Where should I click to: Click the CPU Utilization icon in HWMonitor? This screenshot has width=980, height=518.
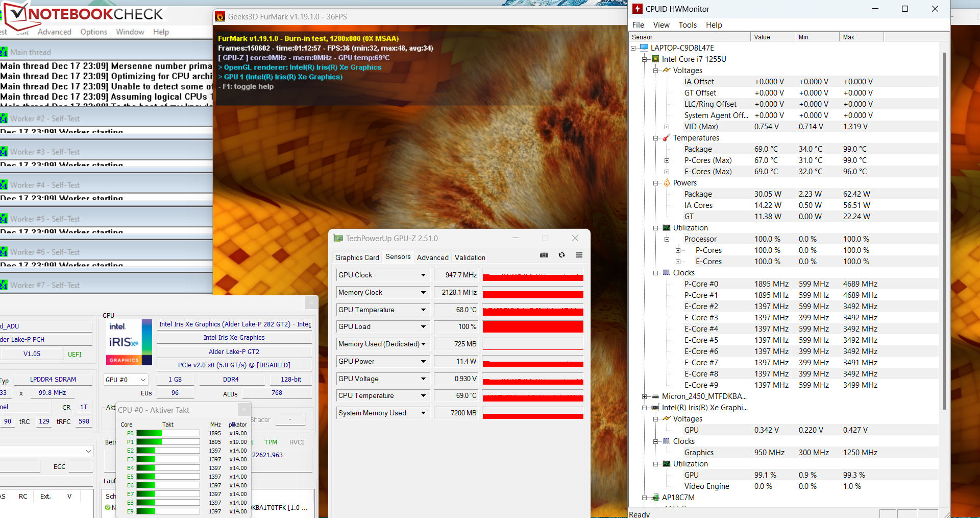point(667,228)
